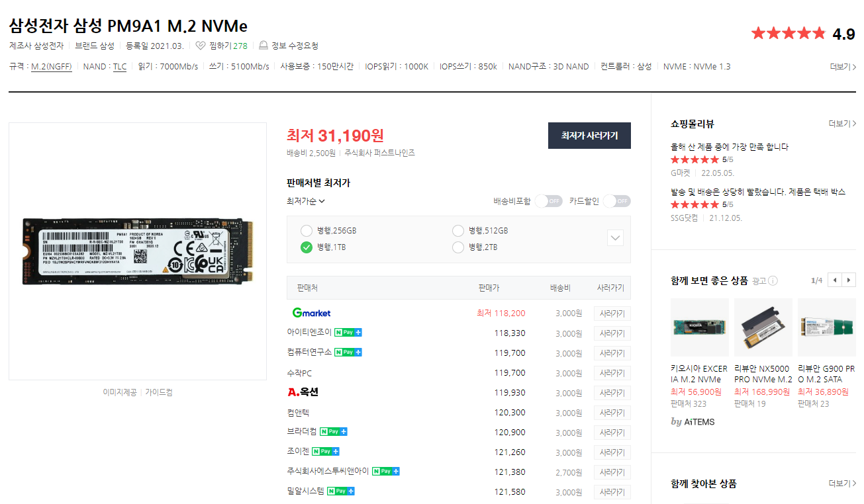Toggle 카드할인 switch
This screenshot has height=504, width=864.
(x=617, y=201)
